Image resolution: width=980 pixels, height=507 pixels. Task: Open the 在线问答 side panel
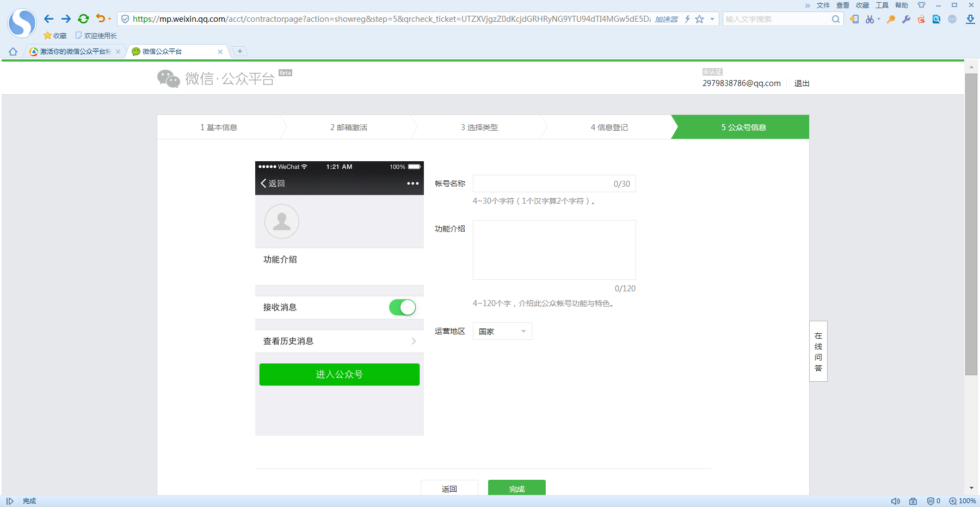point(818,351)
